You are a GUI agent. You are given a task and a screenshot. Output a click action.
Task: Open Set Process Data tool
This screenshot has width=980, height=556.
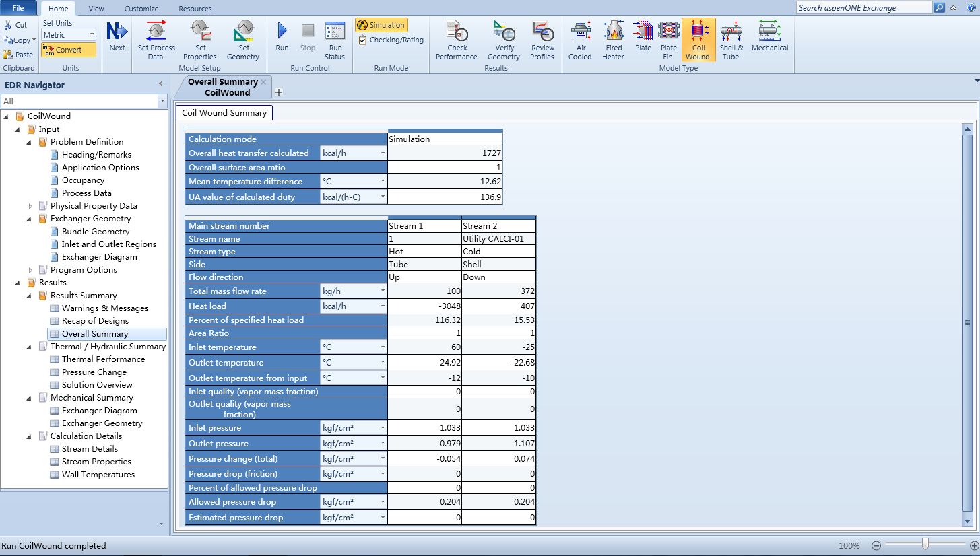point(156,40)
